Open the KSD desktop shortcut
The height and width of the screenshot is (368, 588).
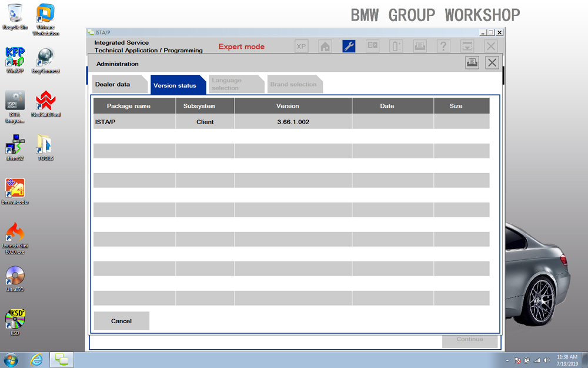pyautogui.click(x=15, y=323)
